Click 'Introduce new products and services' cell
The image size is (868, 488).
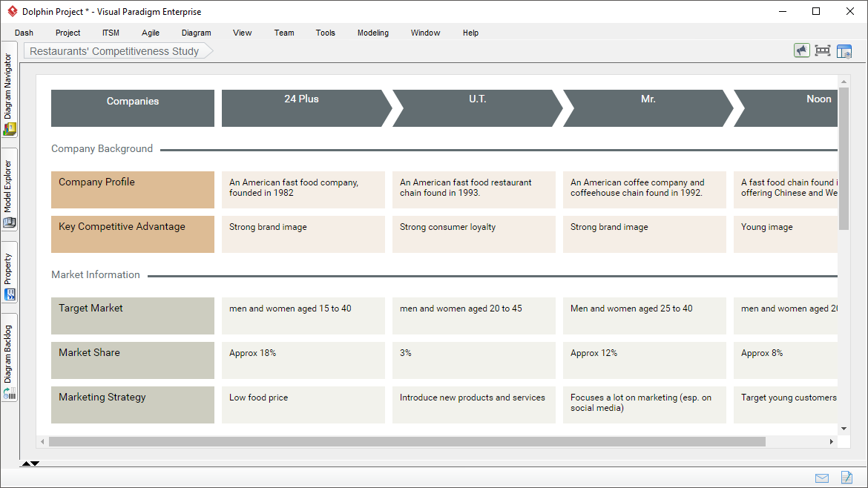tap(474, 405)
